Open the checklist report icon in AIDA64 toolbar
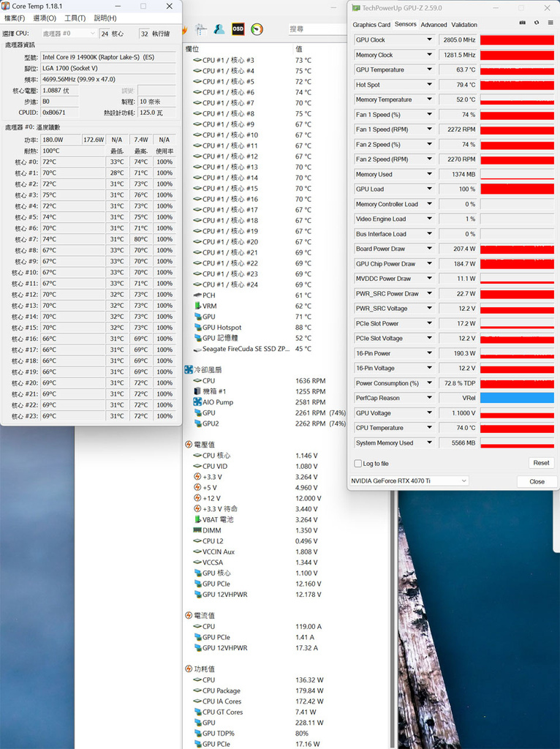The height and width of the screenshot is (749, 560). pyautogui.click(x=201, y=29)
